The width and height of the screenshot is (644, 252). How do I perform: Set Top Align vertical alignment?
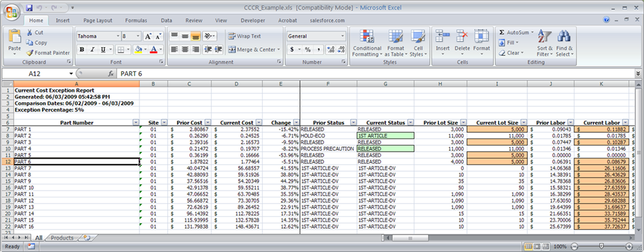[x=174, y=36]
